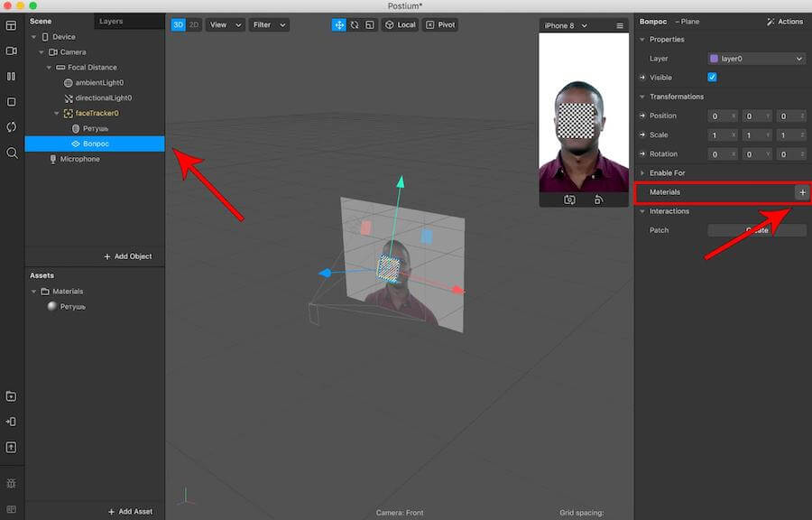Expand the Enable For section

pyautogui.click(x=667, y=172)
